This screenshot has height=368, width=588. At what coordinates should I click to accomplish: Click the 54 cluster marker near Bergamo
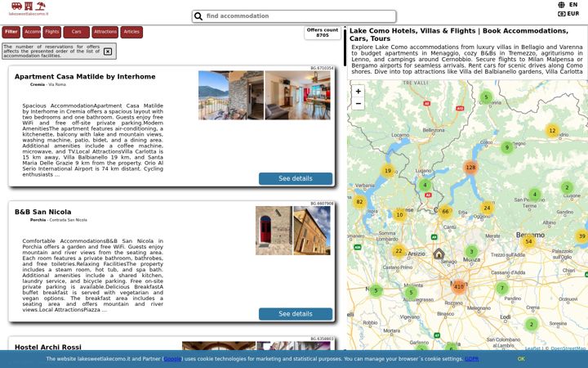coord(528,241)
